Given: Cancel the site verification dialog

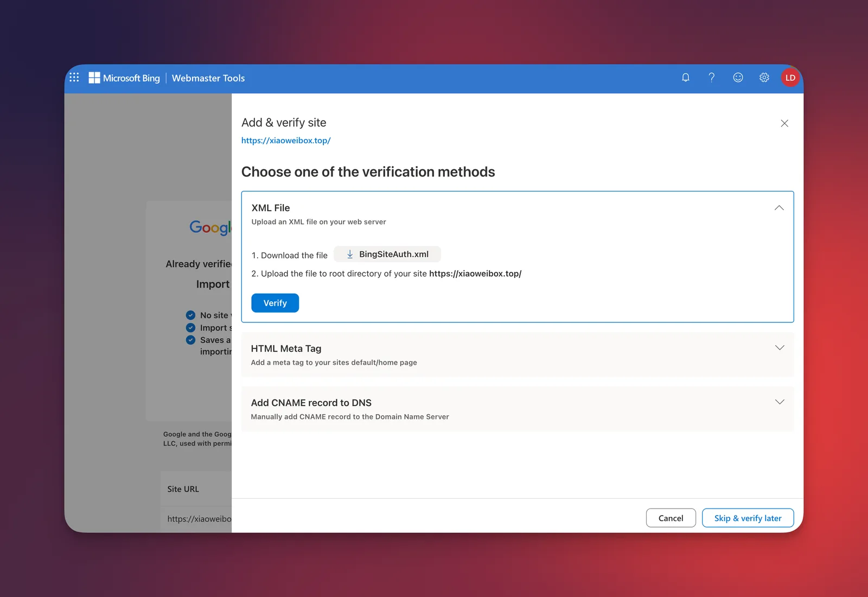Looking at the screenshot, I should [671, 518].
